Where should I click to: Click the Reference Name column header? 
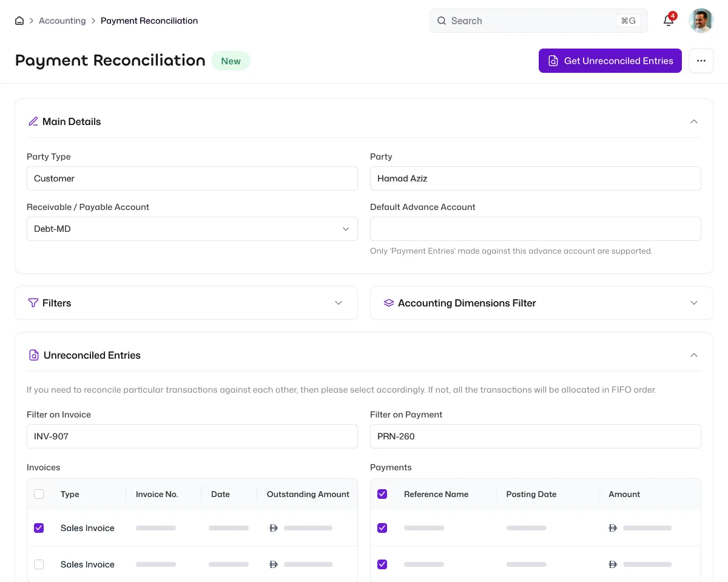point(436,494)
